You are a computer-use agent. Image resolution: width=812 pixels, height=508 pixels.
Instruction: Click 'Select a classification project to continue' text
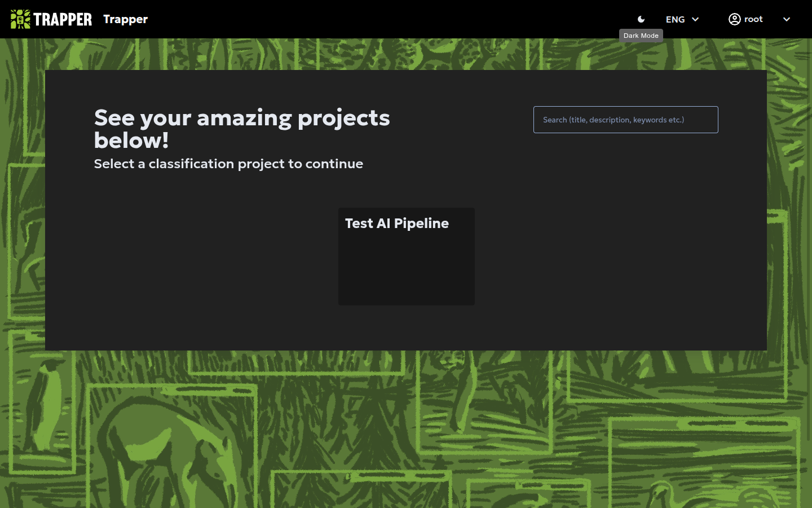coord(228,164)
